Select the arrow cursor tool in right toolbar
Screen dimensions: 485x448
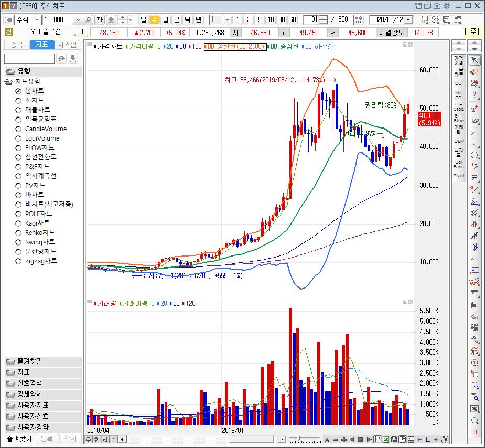point(475,60)
